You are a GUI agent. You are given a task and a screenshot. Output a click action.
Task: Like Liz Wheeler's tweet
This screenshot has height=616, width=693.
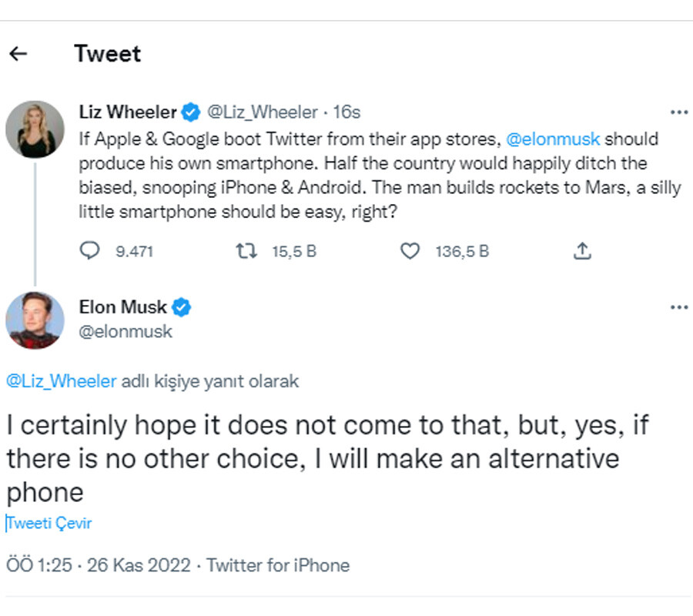click(x=410, y=251)
